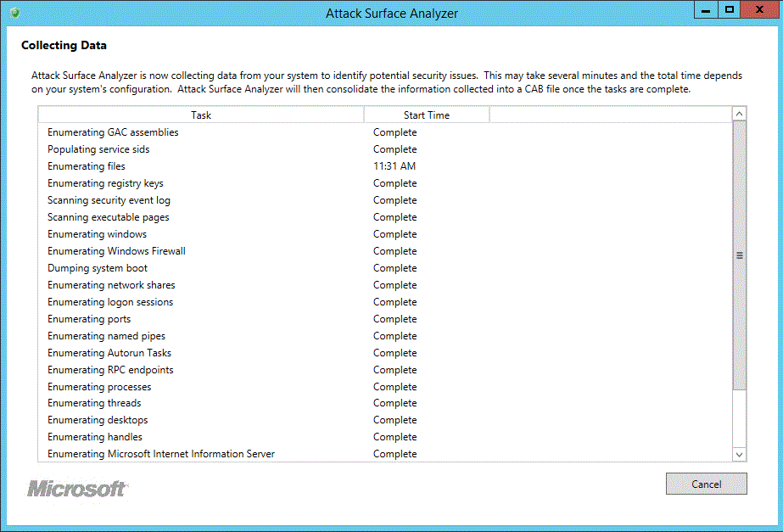Image resolution: width=783 pixels, height=532 pixels.
Task: Select the Enumerating Windows Firewall row
Action: [x=116, y=251]
